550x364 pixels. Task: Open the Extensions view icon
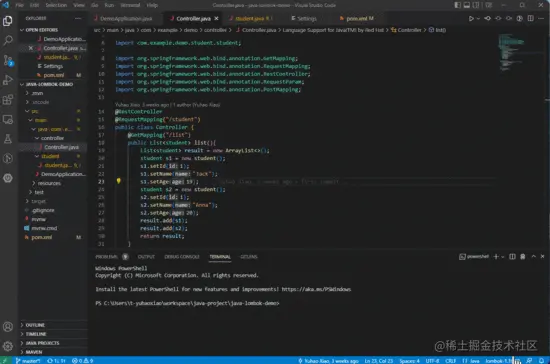click(8, 100)
